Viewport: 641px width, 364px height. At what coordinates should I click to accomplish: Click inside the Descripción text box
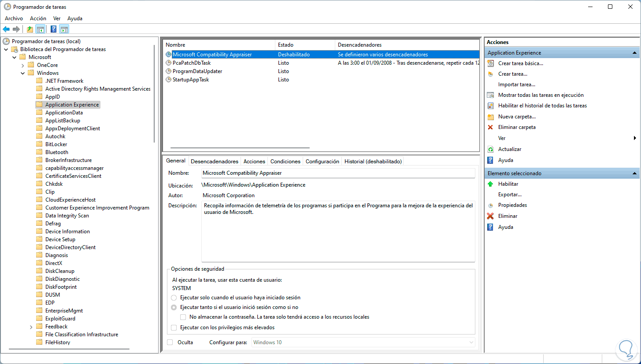(338, 232)
